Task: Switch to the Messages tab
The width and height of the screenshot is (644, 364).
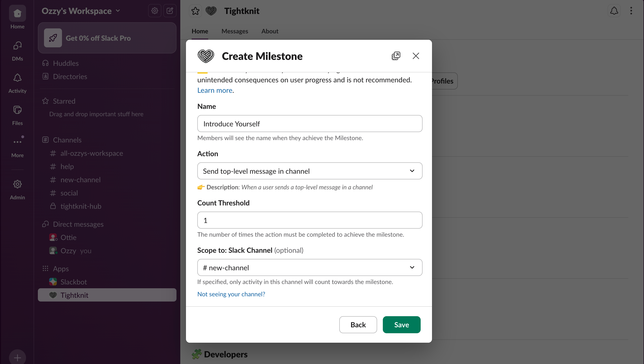Action: coord(234,31)
